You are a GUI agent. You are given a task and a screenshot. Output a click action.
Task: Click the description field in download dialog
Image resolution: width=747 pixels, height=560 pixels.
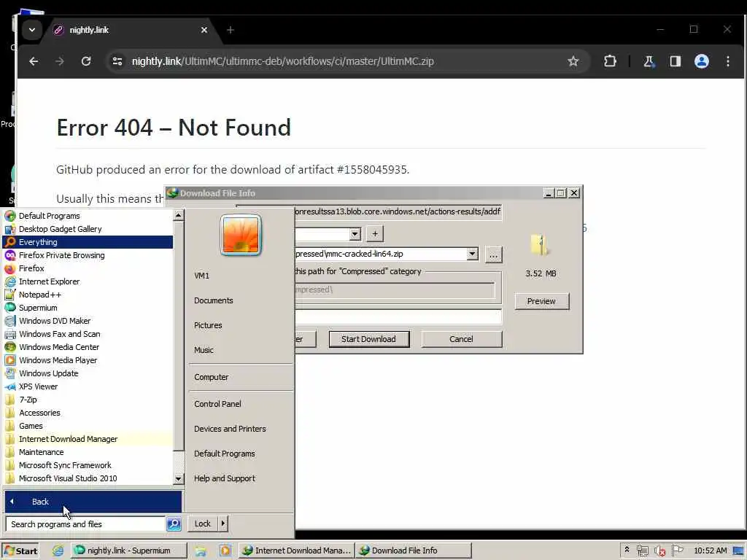pos(398,316)
